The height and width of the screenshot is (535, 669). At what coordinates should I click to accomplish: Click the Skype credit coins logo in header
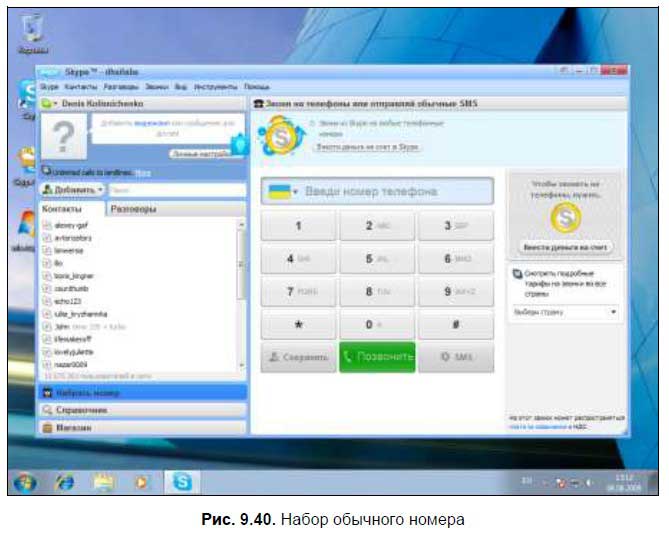tap(280, 137)
